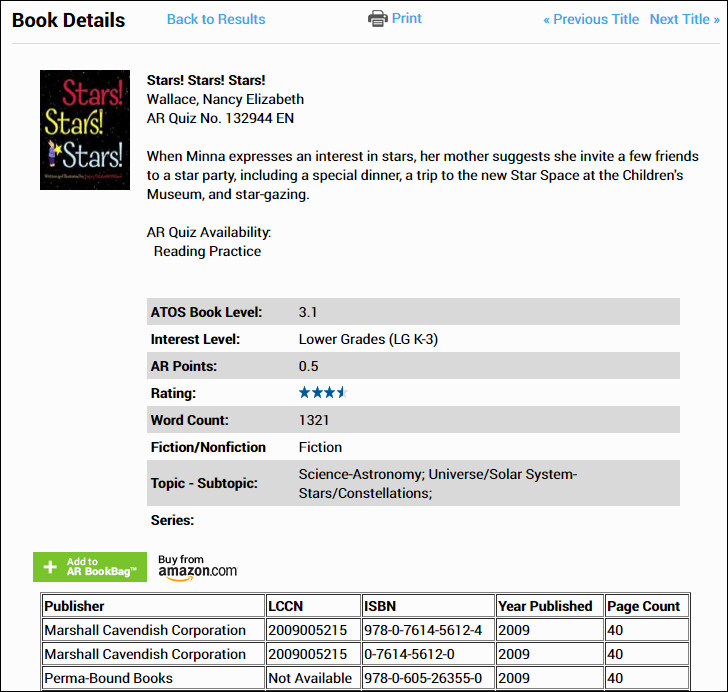
Task: Click the star rating icons
Action: click(x=323, y=393)
